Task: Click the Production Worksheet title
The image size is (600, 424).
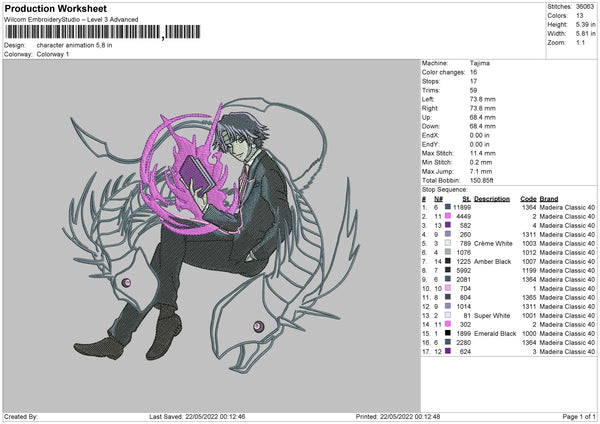Action: click(56, 8)
